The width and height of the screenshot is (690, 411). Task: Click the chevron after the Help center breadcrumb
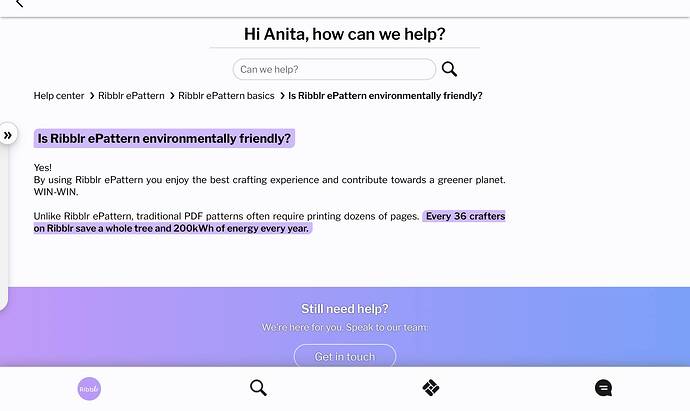91,96
